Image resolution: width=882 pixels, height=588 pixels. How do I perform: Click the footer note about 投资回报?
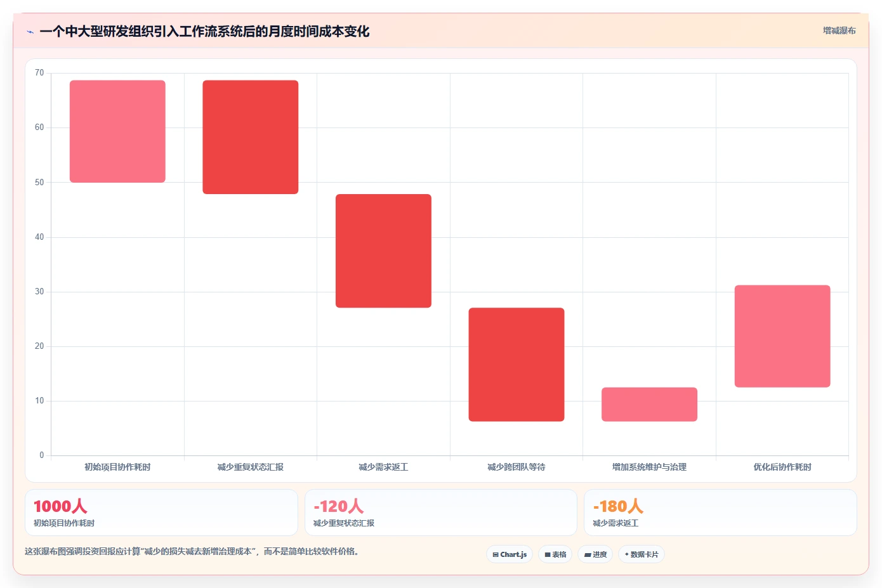coord(193,552)
